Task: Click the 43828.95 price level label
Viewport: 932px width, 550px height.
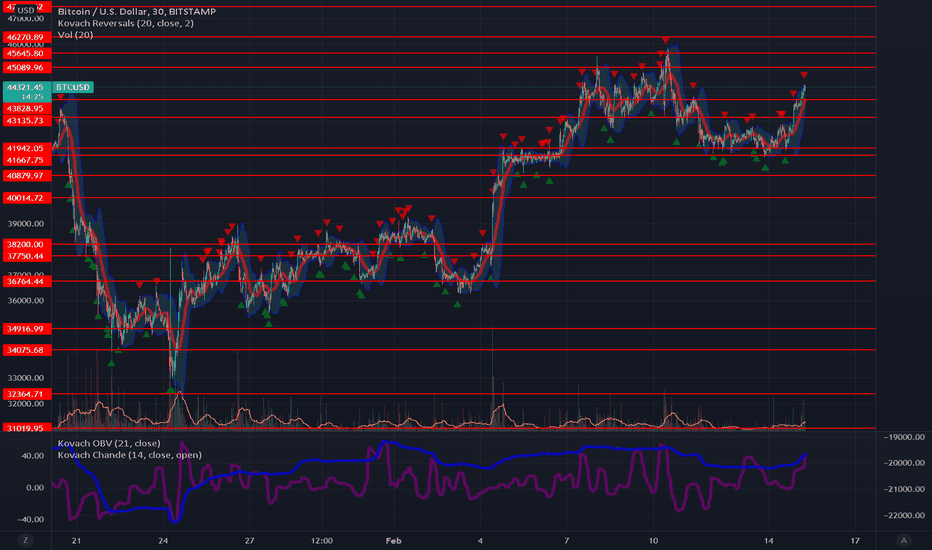Action: [x=27, y=109]
